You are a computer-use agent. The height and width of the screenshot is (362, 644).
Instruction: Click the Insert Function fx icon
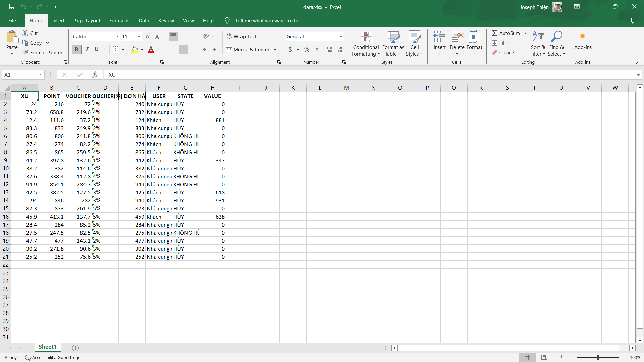click(95, 75)
